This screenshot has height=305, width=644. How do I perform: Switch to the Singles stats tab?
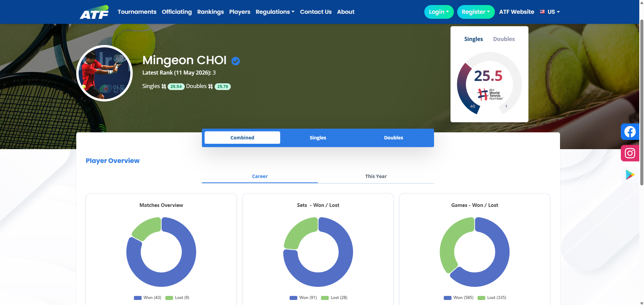click(x=318, y=138)
